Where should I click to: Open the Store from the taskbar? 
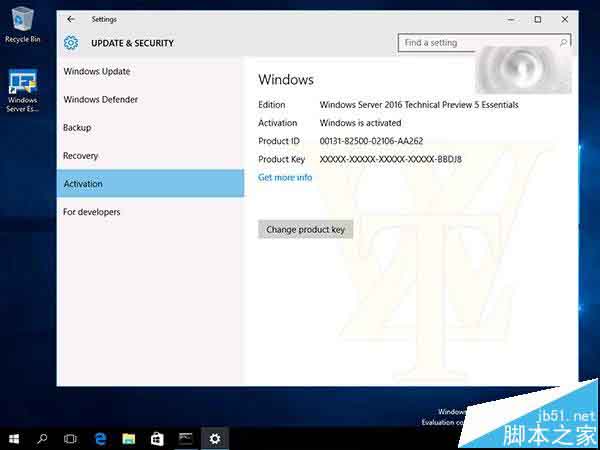157,439
